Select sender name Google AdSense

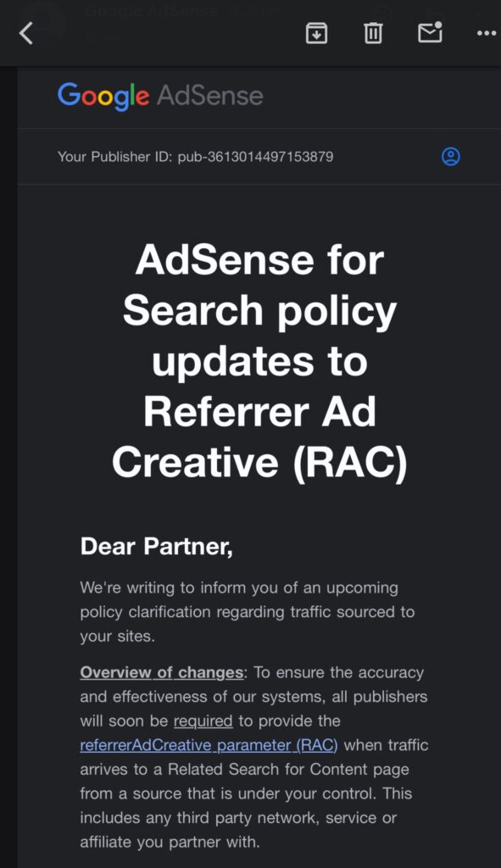coord(151,11)
